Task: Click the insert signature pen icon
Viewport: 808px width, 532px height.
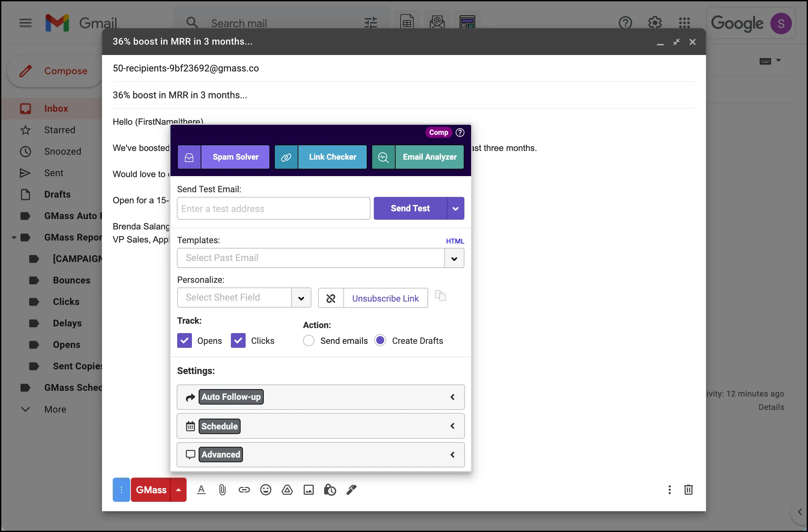Action: tap(351, 490)
